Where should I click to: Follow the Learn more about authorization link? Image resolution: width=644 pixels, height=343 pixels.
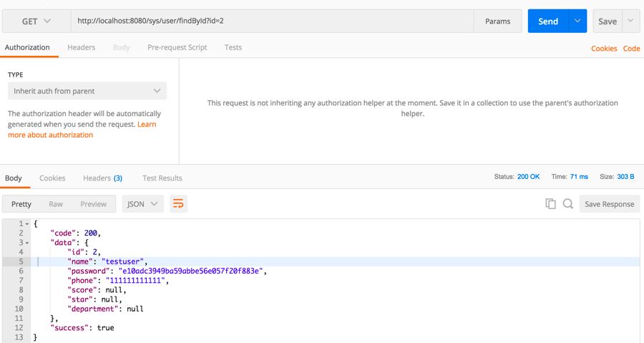(x=50, y=135)
